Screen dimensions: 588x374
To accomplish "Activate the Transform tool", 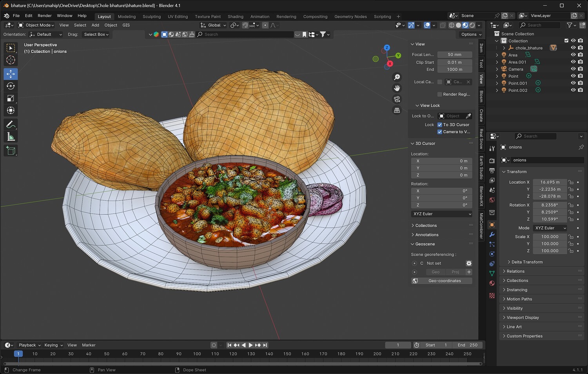I will pyautogui.click(x=11, y=110).
